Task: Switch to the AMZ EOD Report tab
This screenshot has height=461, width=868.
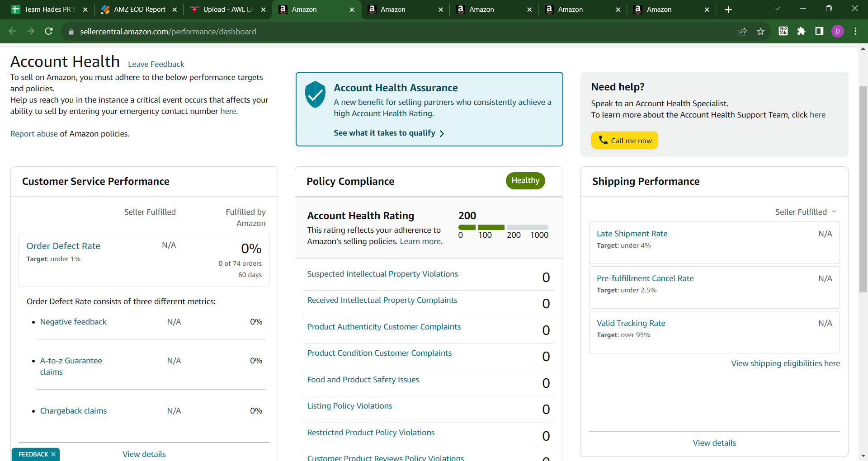Action: (x=139, y=9)
